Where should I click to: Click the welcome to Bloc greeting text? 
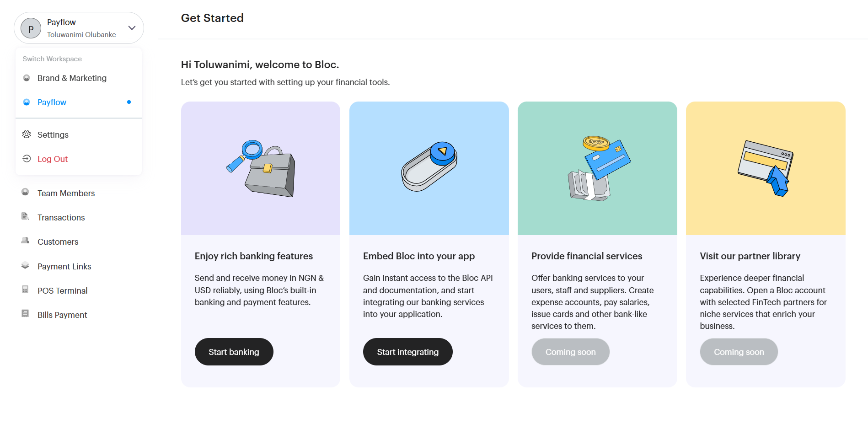[260, 65]
